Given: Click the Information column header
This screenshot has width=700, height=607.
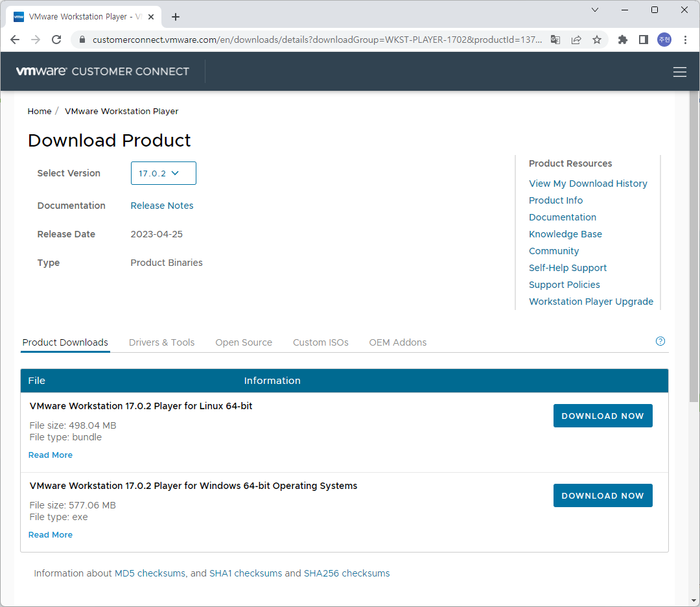Looking at the screenshot, I should (272, 381).
